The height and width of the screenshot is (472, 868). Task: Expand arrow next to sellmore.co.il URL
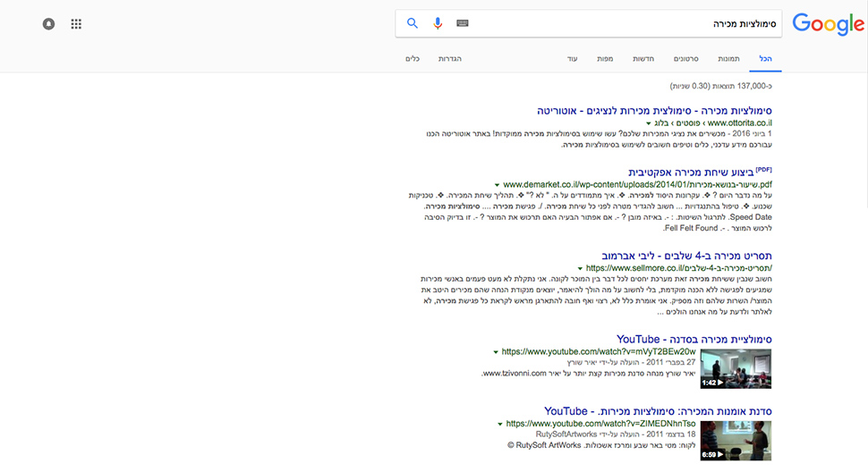point(580,268)
